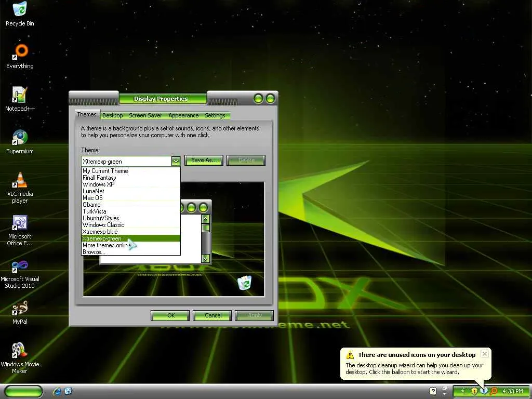Viewport: 532px width, 399px height.
Task: Click the greyed Apply button
Action: (x=255, y=315)
